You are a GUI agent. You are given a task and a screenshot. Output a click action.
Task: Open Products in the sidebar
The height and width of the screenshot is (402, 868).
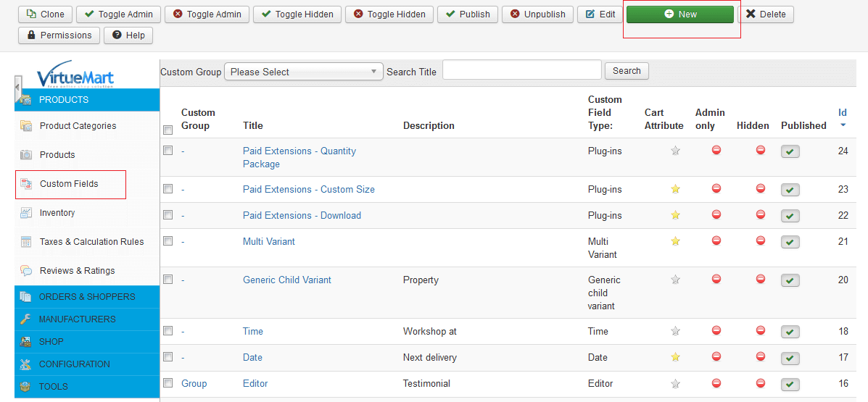click(x=57, y=155)
